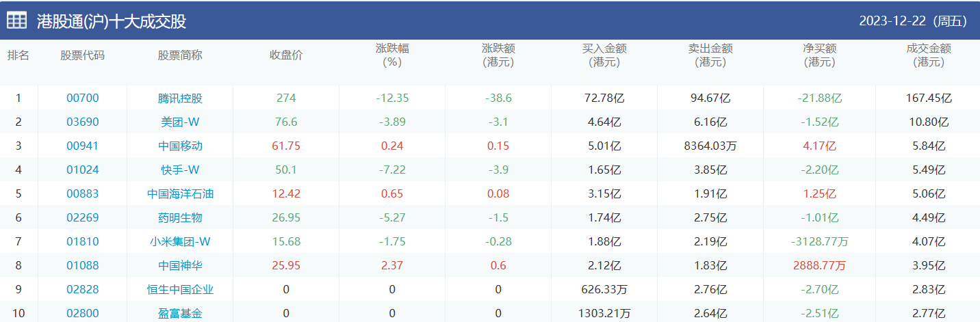
Task: Click the 净买额 column header
Action: pos(819,55)
